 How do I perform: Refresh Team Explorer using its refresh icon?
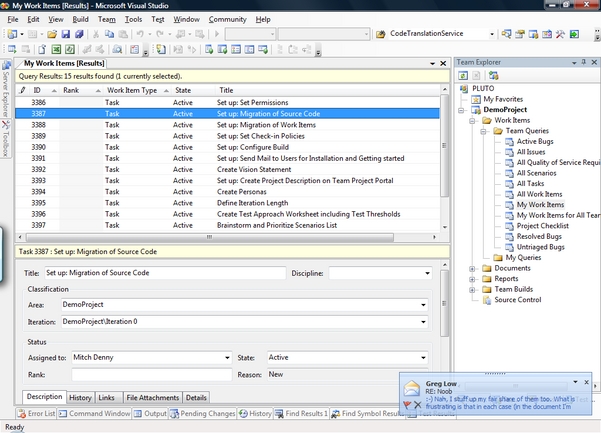463,75
